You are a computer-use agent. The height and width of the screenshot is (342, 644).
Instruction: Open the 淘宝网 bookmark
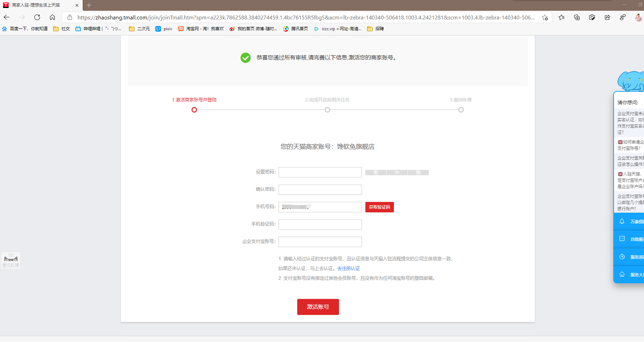click(x=201, y=29)
